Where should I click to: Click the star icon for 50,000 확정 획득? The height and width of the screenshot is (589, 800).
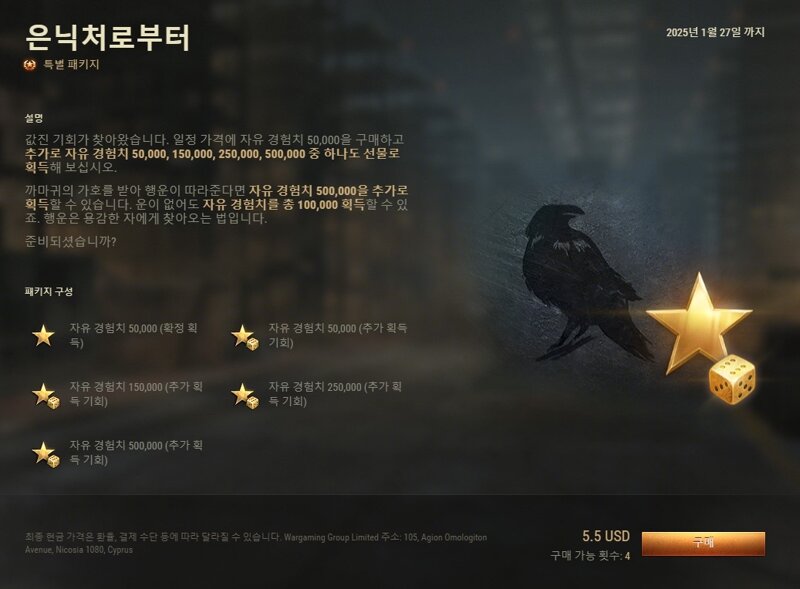click(x=43, y=336)
